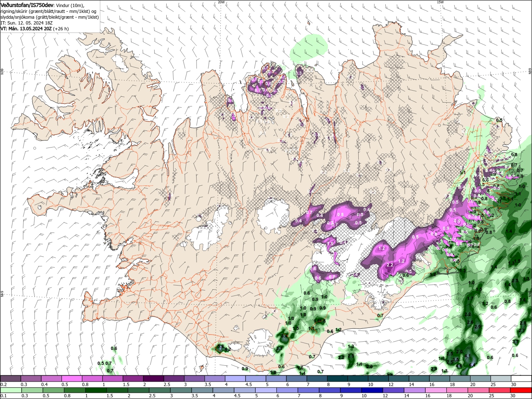Screen dimensions: 532x399
Task: Click the red swatch labeled 30 in lower legend row
Action: tap(520, 390)
